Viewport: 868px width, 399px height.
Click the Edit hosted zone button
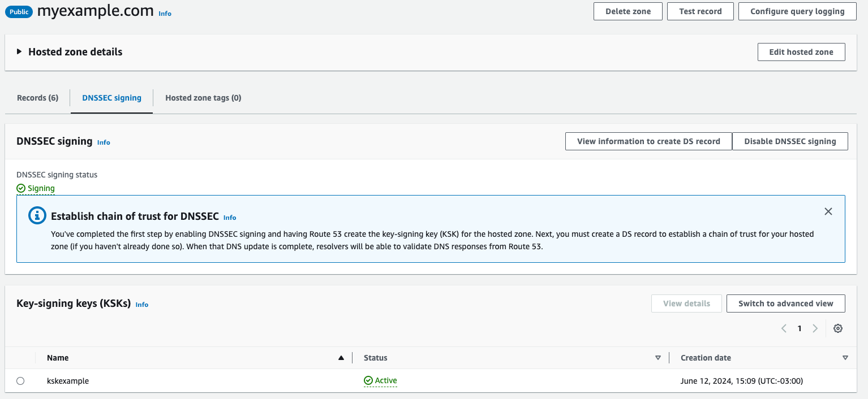point(801,52)
